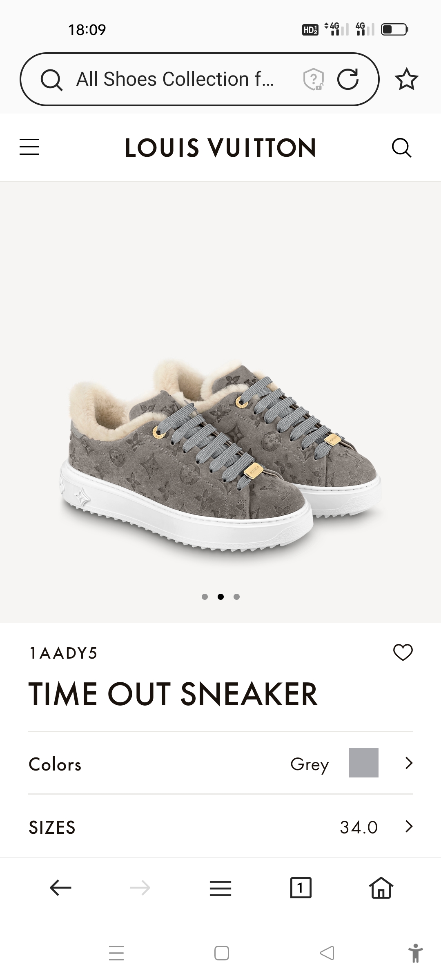441x980 pixels.
Task: Tap the Louis Vuitton logo link
Action: [x=220, y=147]
